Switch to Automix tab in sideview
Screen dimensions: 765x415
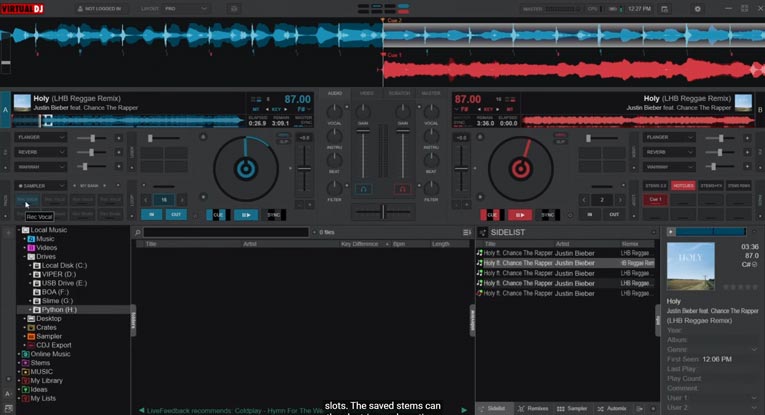[x=612, y=409]
